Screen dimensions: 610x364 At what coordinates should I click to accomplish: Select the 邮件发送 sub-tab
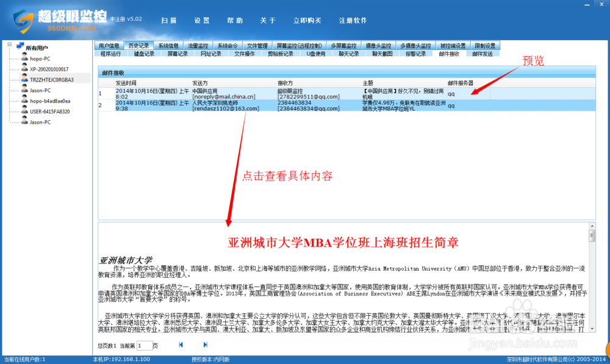(x=483, y=54)
